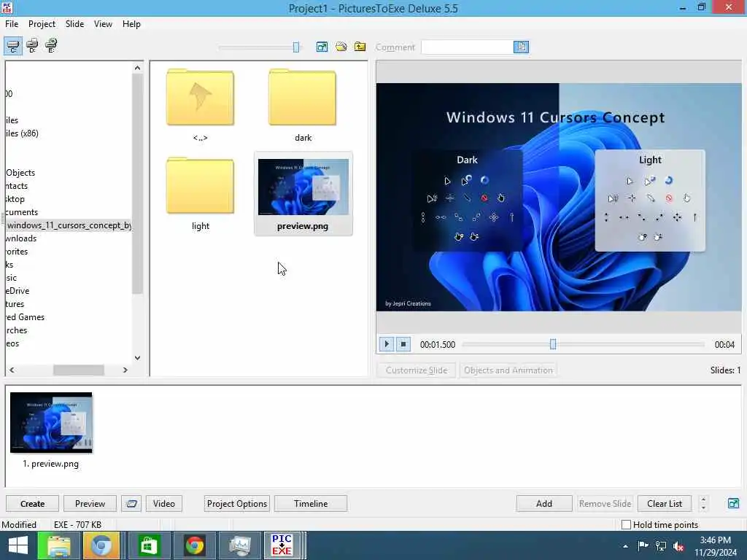
Task: Click the preview timeline slider handle
Action: tap(553, 344)
